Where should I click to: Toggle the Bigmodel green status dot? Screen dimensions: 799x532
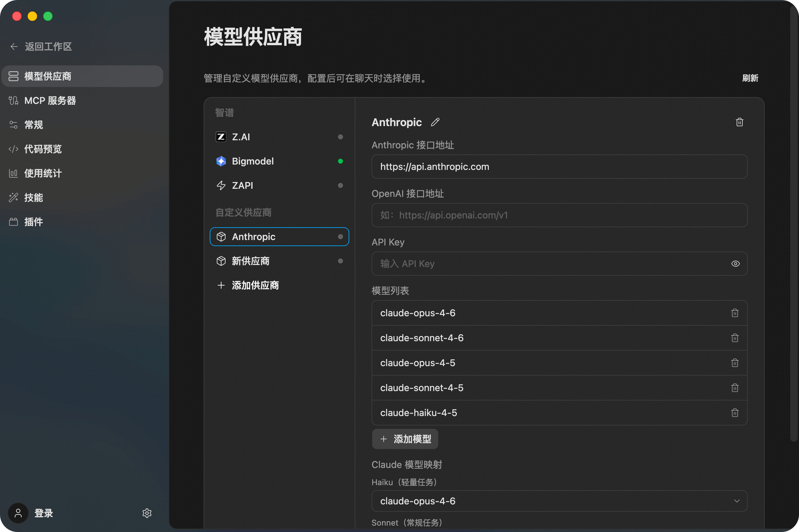340,161
